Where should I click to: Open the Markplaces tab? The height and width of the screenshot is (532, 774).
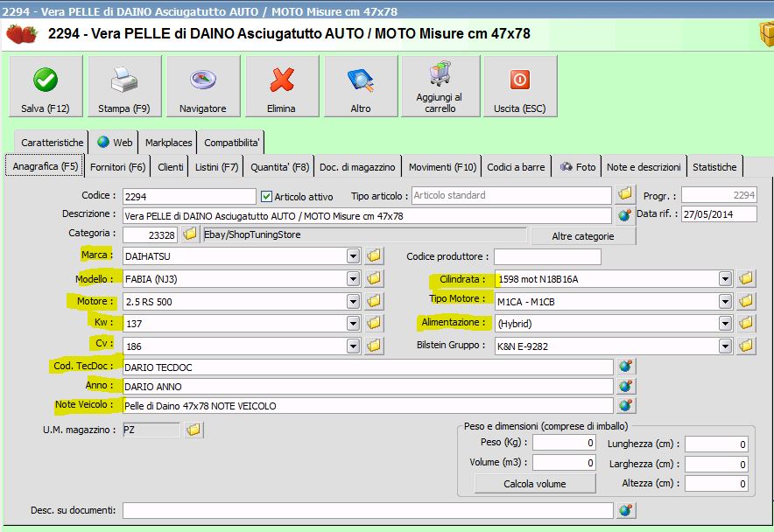168,142
